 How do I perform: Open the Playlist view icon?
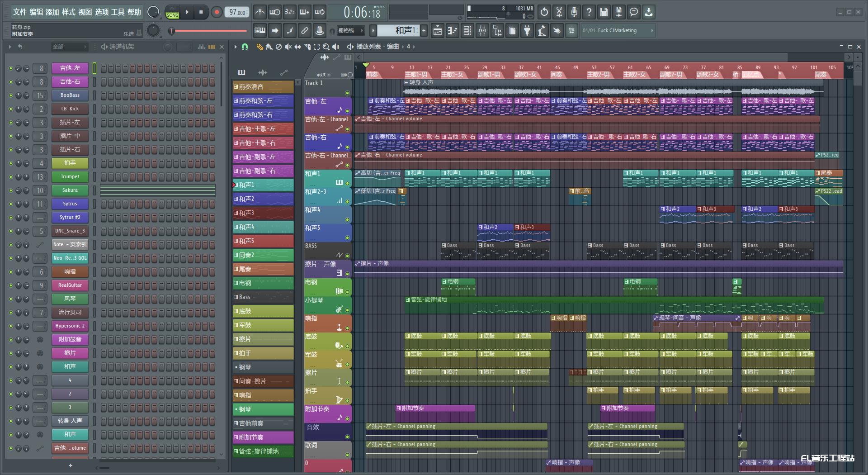pos(438,30)
